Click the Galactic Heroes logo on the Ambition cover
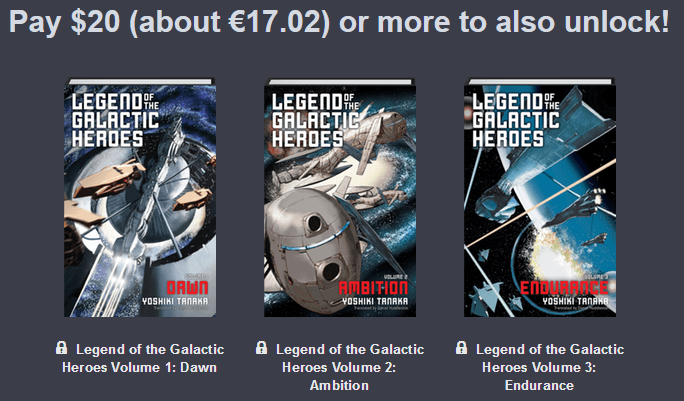Screen dimensions: 684x401 315,120
